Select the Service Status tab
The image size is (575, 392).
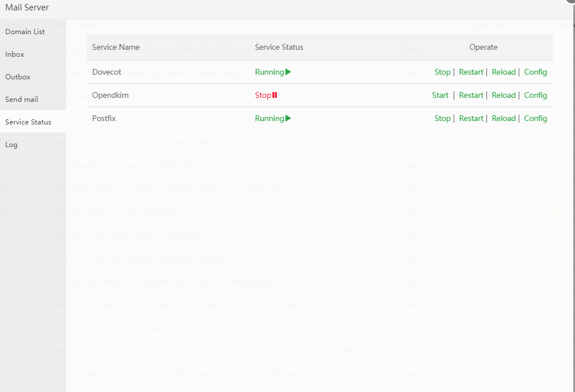28,122
